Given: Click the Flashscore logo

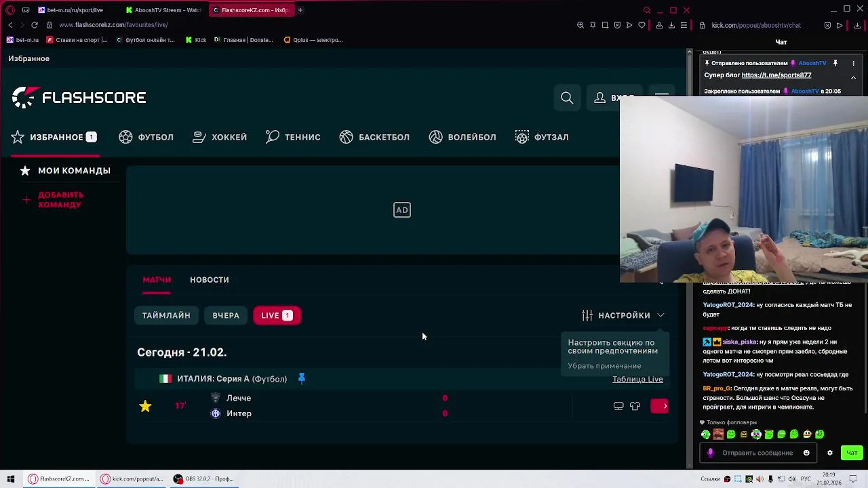Looking at the screenshot, I should point(79,98).
